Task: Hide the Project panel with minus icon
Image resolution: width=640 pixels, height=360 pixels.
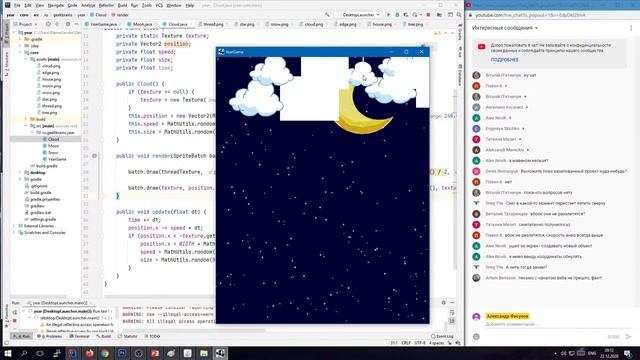Action: [76, 24]
